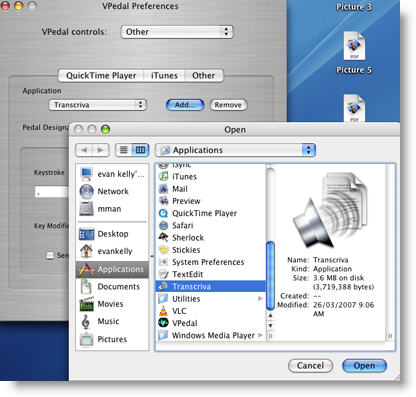Viewport: 416px width, 397px height.
Task: Click scrollbar up arrow in file list
Action: (270, 315)
